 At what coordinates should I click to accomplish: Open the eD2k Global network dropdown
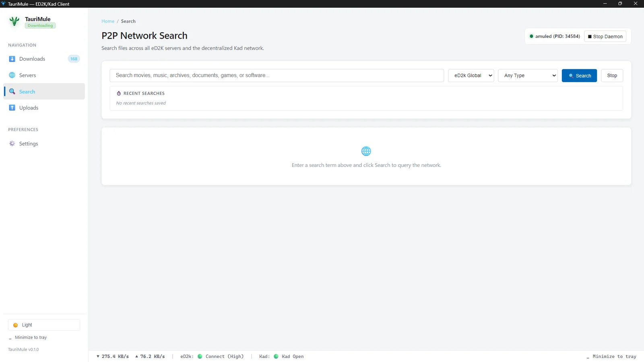471,76
